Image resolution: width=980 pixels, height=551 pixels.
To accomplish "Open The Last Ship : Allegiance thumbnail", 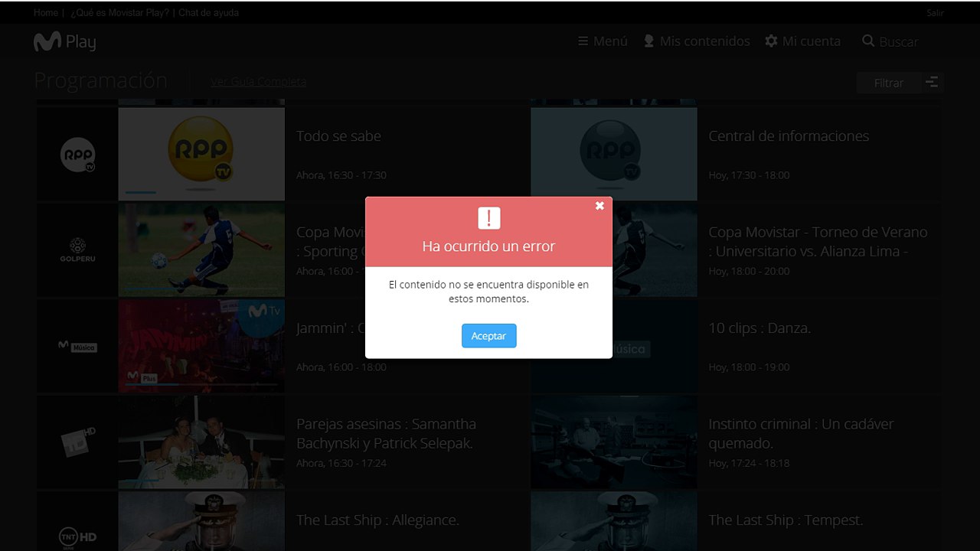I will [x=201, y=521].
